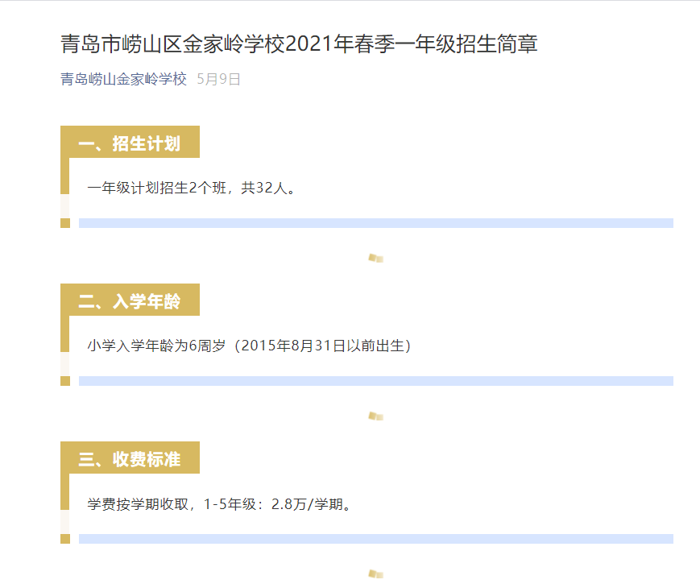Screen dimensions: 700x588
Task: Click the text 一年级计划招生2个班，共32人
Action: point(192,188)
